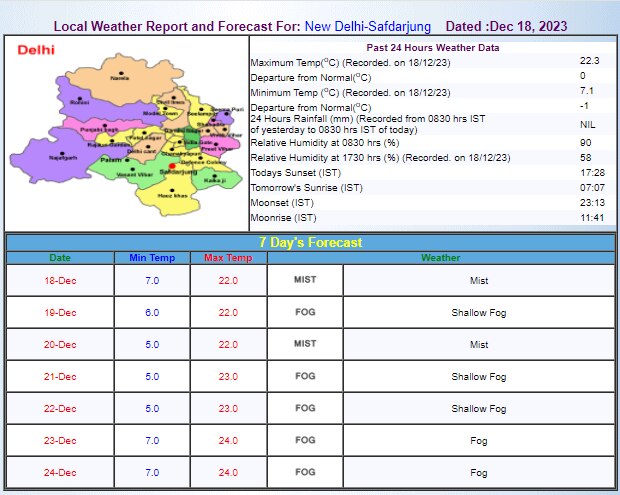620x495 pixels.
Task: Click the Punjabi Bagh label on the map
Action: 99,130
